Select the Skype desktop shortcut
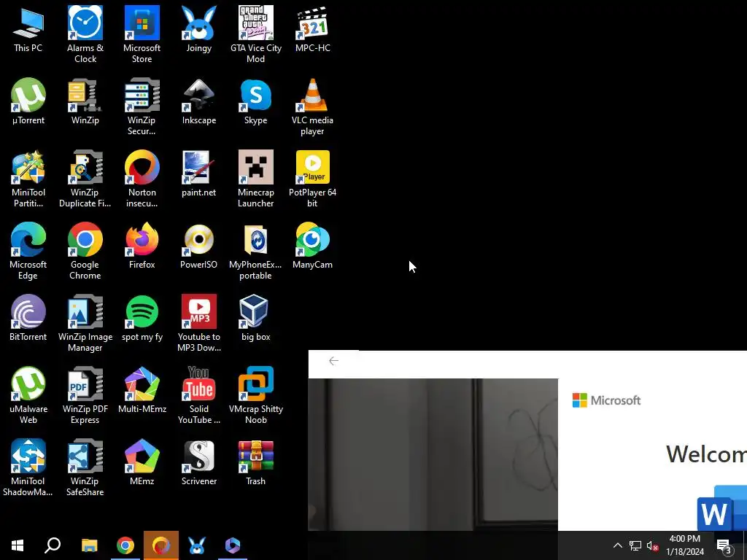Screen dimensions: 747x560 click(x=256, y=101)
